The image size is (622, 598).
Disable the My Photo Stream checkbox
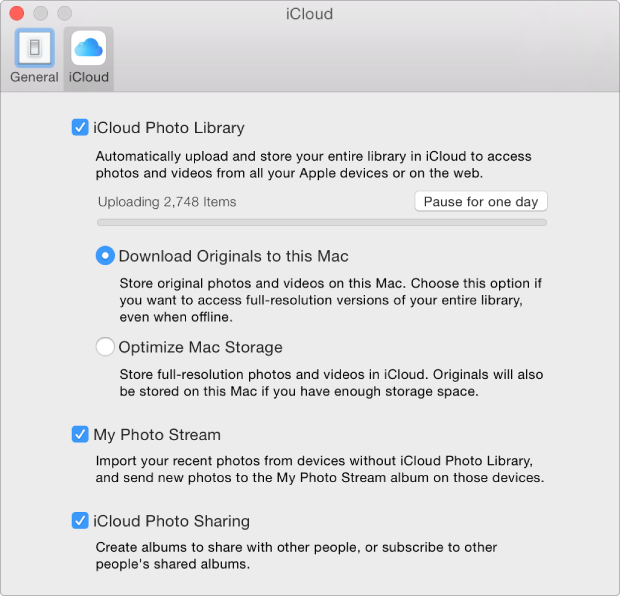(x=80, y=435)
